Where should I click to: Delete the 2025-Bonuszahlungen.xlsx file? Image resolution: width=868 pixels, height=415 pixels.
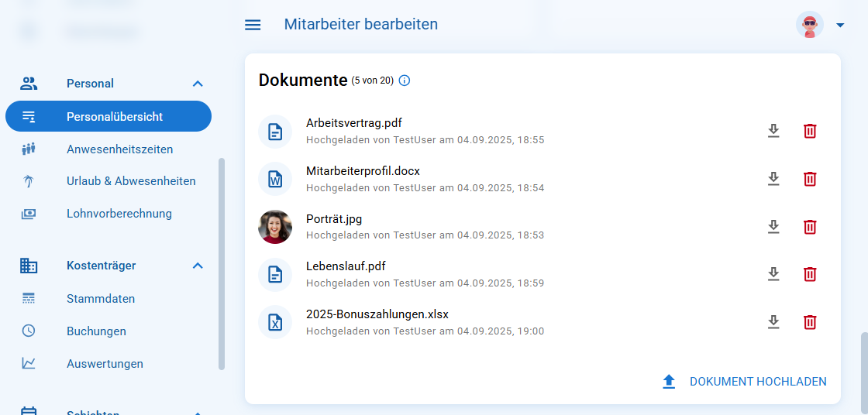pyautogui.click(x=809, y=322)
